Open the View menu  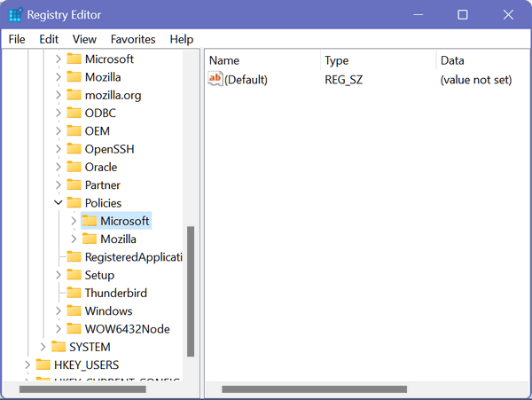click(x=84, y=39)
